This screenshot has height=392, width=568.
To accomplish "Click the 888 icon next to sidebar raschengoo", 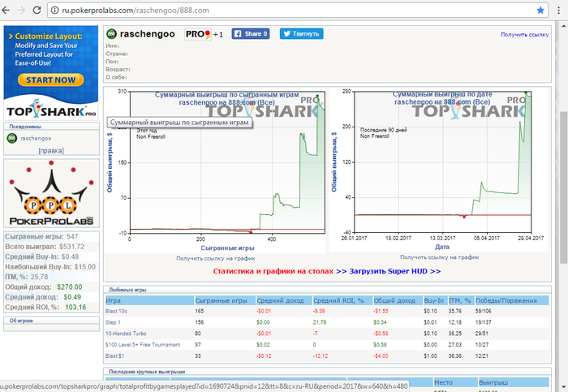I will pos(12,138).
